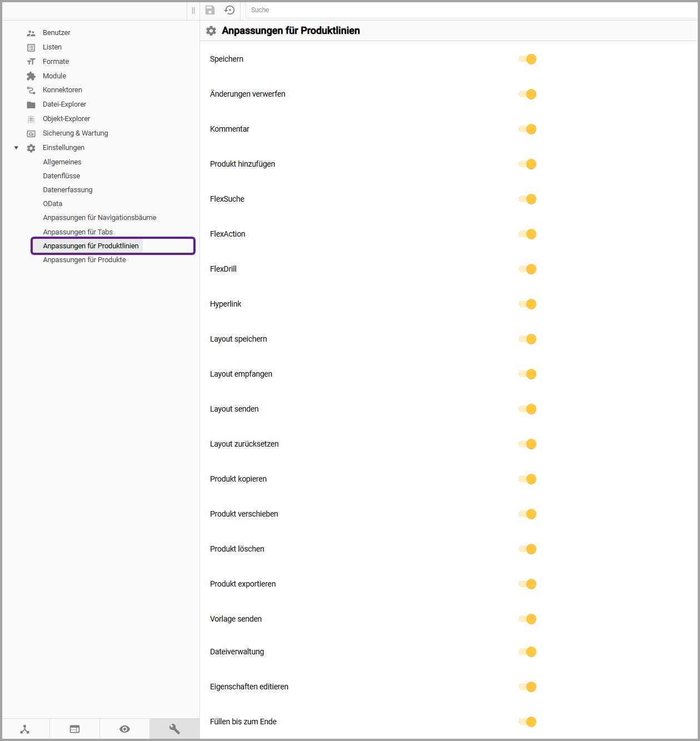Collapse the Einstellungen tree node arrow
The height and width of the screenshot is (741, 700).
(16, 148)
